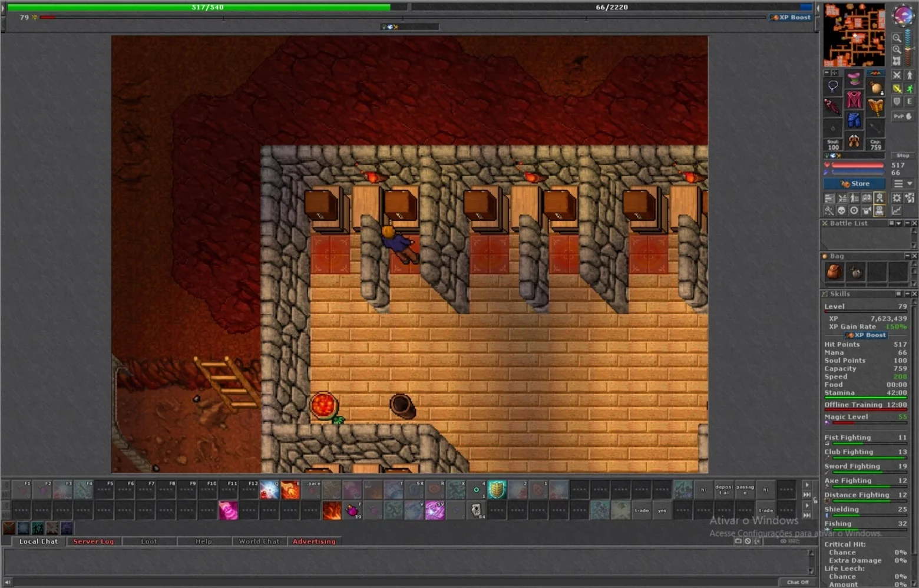Select the pink robe armor slot
The image size is (919, 588).
click(854, 100)
